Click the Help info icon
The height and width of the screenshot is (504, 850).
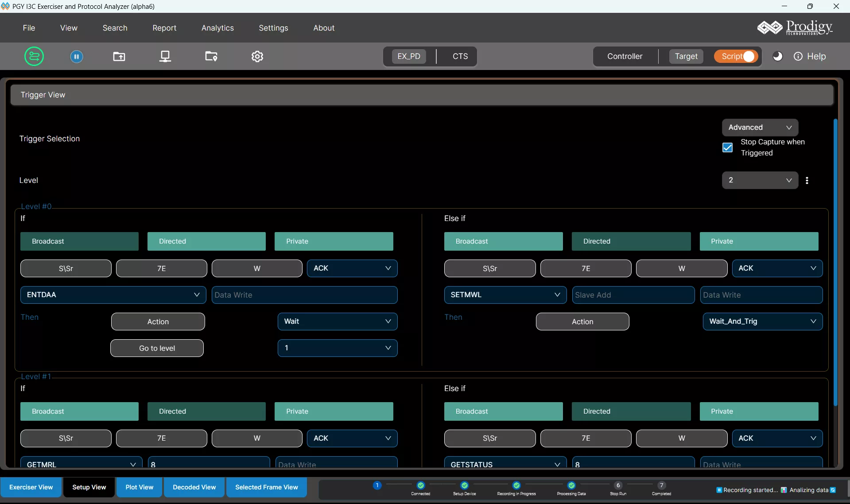(798, 56)
